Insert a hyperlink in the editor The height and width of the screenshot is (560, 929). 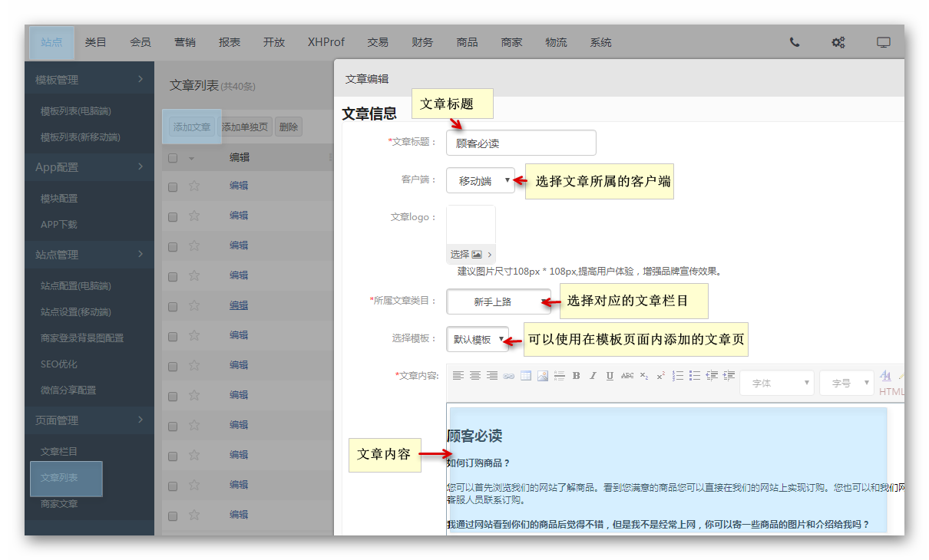pyautogui.click(x=508, y=376)
